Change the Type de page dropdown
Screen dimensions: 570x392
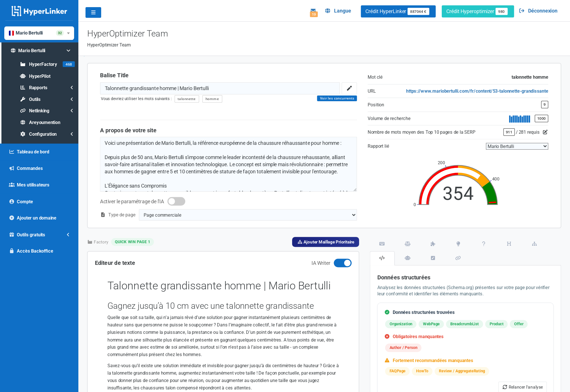tap(248, 215)
